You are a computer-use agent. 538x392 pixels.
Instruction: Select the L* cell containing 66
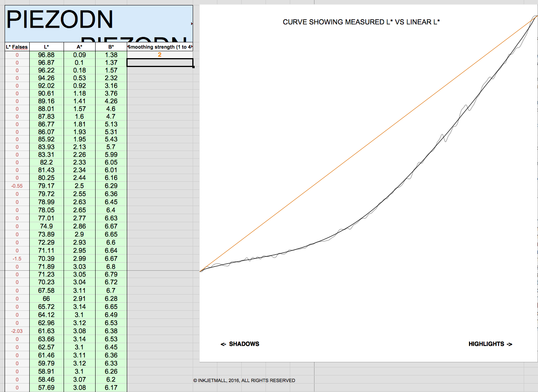46,299
